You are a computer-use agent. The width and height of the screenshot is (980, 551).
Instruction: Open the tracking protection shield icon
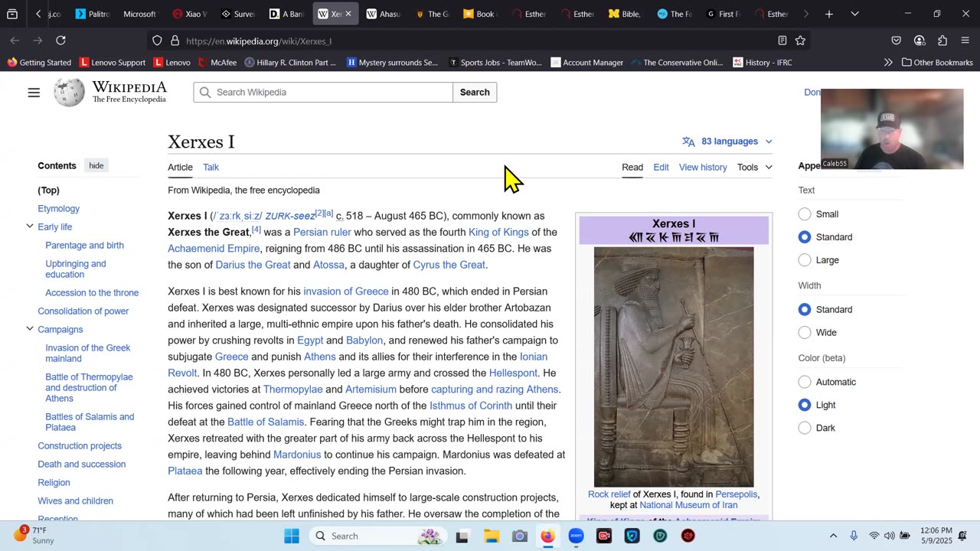point(157,41)
